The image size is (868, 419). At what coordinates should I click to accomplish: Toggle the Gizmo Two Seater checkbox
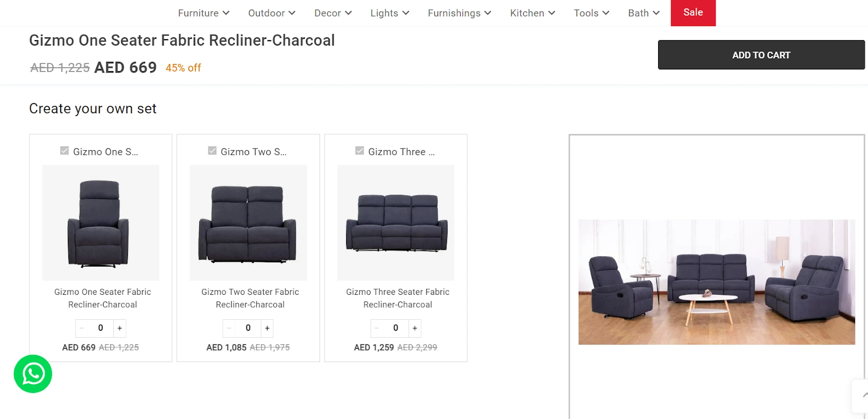(x=212, y=151)
